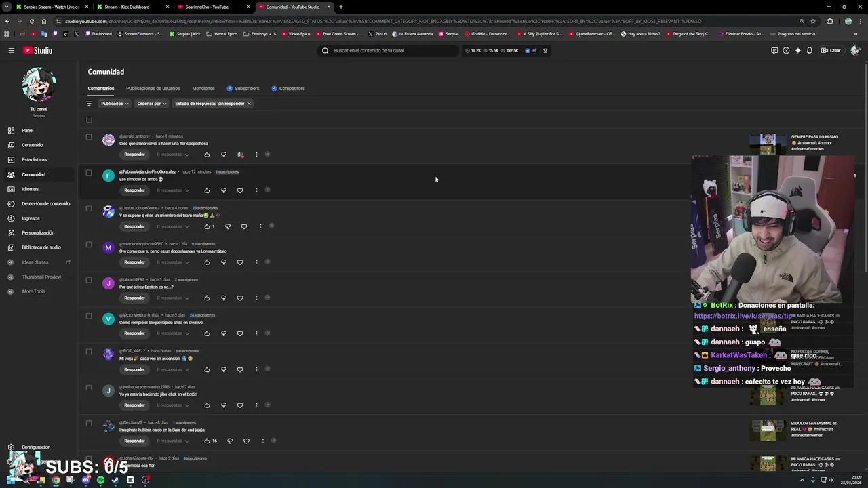
Task: Expand replies on the 'bloque rápido' comment
Action: click(x=173, y=333)
